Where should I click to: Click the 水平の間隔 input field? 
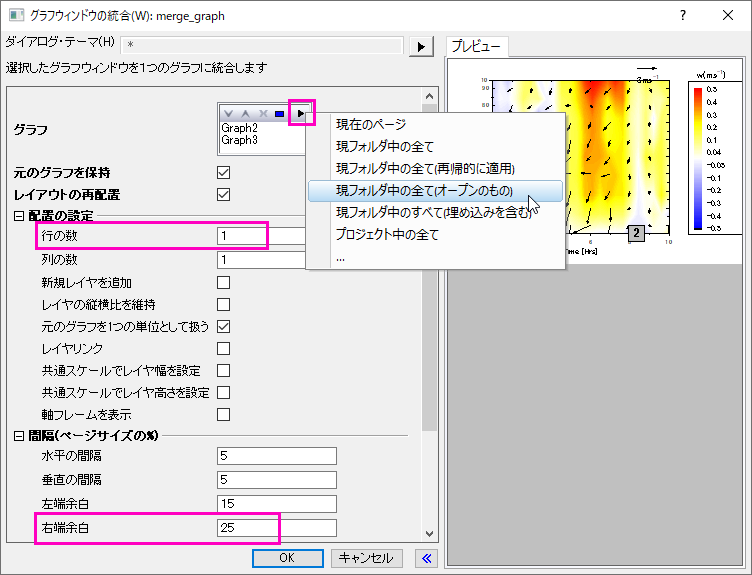coord(277,456)
